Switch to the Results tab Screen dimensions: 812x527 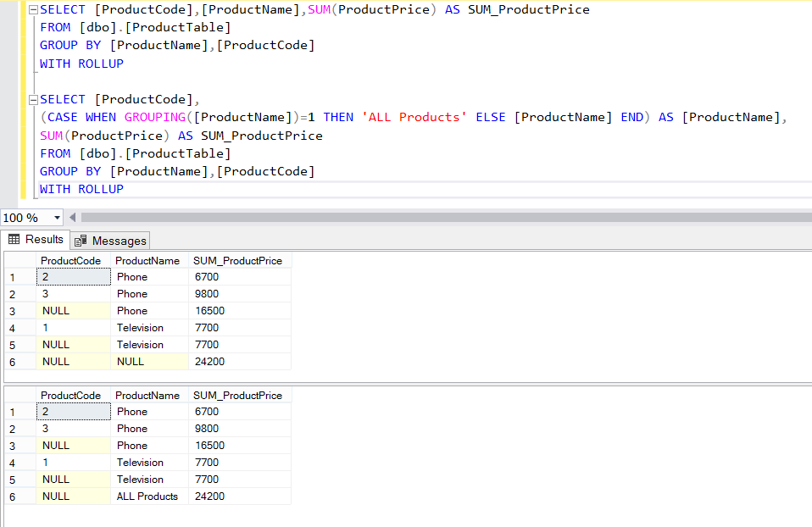(x=36, y=239)
